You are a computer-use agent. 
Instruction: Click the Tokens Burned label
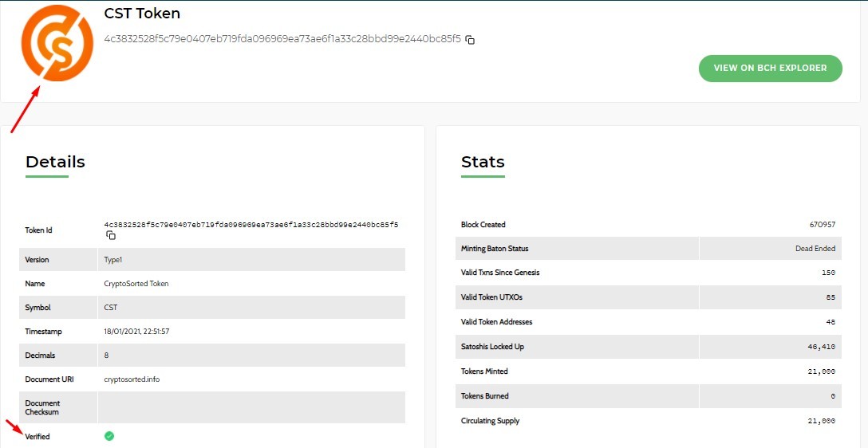485,396
